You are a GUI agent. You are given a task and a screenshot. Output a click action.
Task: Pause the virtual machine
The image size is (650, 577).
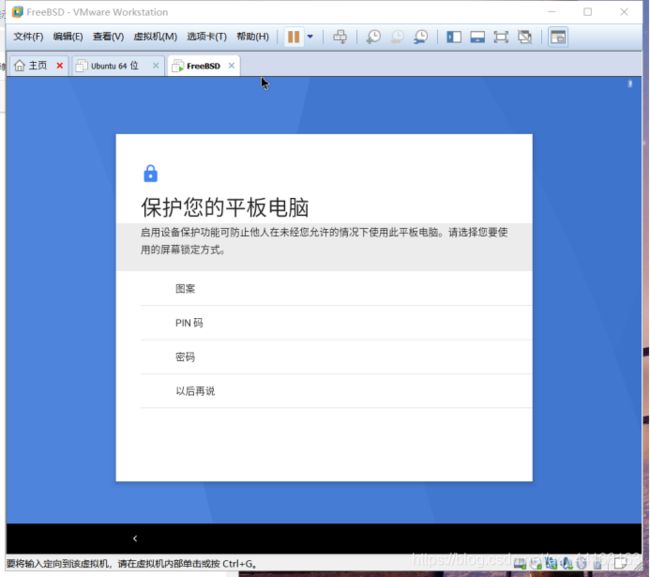click(x=293, y=37)
